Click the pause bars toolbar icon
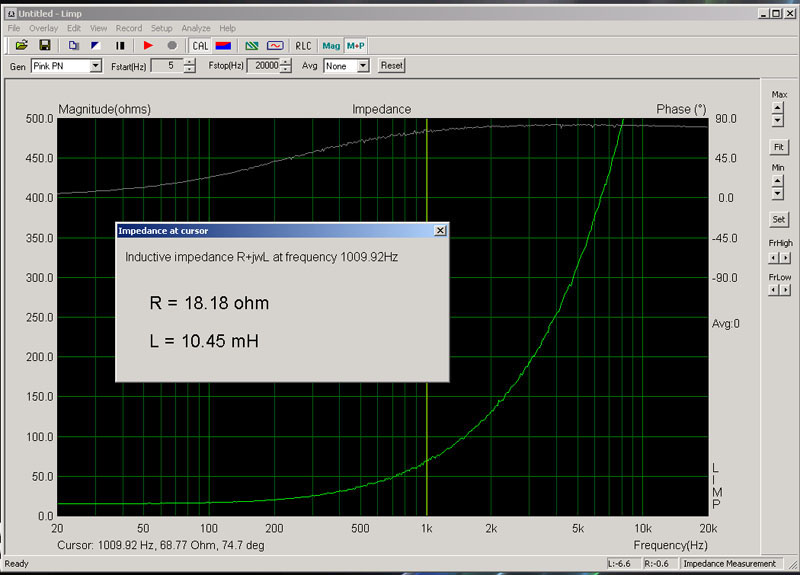Screen dimensions: 800x575 (120, 45)
